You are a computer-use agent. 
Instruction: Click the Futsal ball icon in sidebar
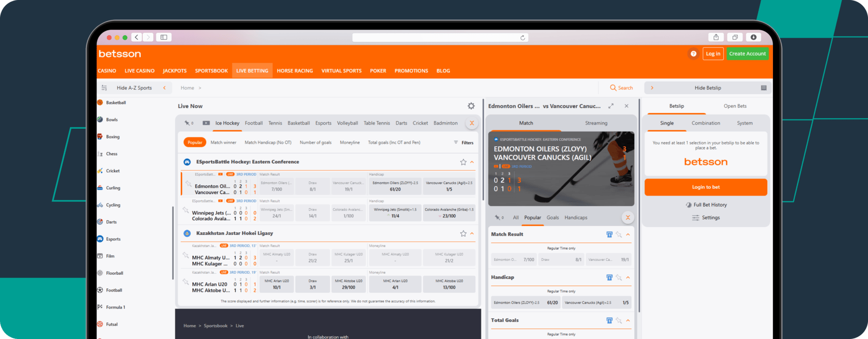click(100, 324)
